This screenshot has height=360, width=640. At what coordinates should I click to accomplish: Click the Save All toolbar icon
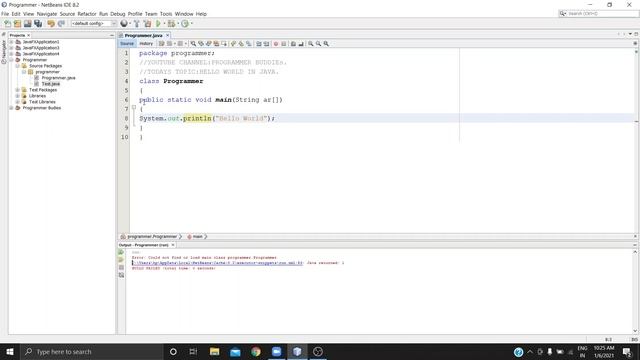click(x=38, y=24)
